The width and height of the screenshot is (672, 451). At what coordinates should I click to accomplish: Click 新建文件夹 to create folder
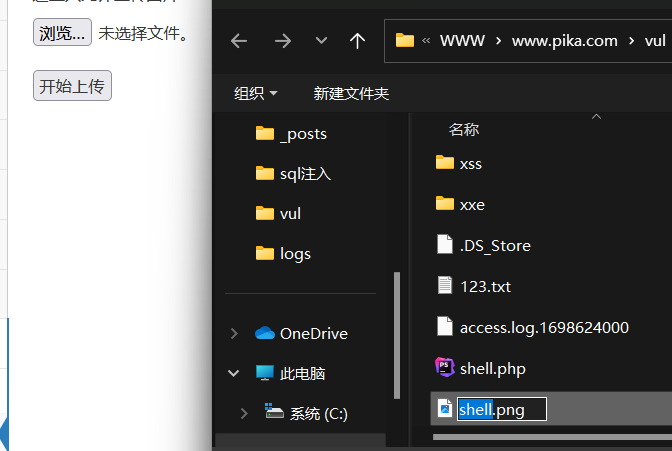[351, 93]
